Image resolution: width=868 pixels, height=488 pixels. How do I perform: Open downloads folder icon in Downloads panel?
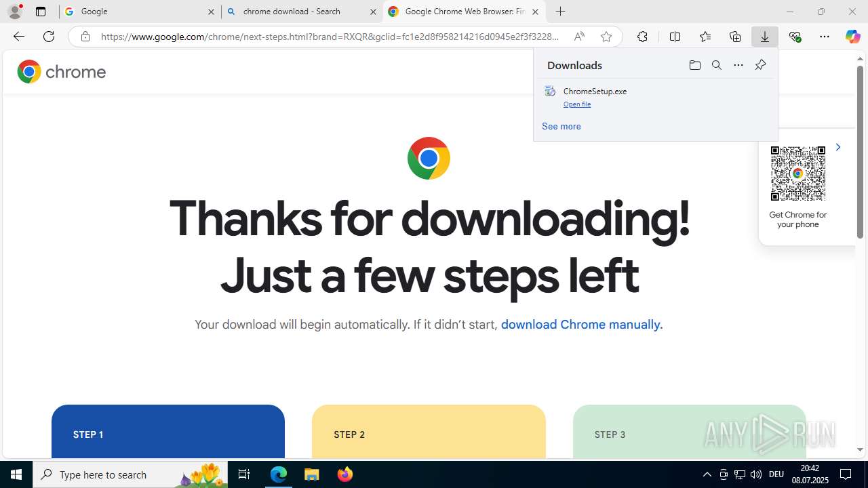click(x=694, y=65)
